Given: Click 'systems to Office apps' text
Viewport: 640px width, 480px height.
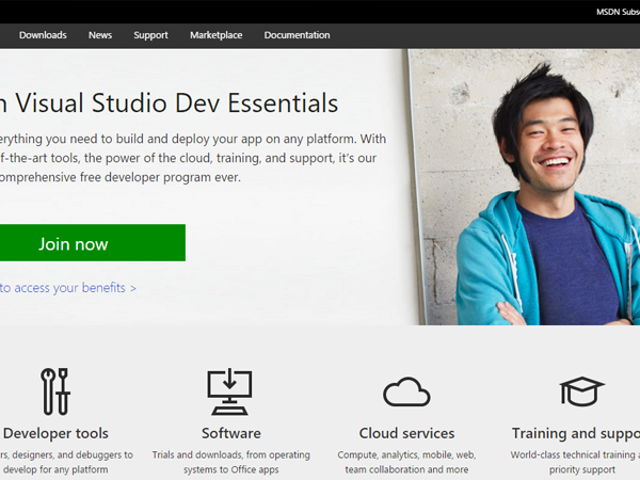Looking at the screenshot, I should (x=231, y=469).
